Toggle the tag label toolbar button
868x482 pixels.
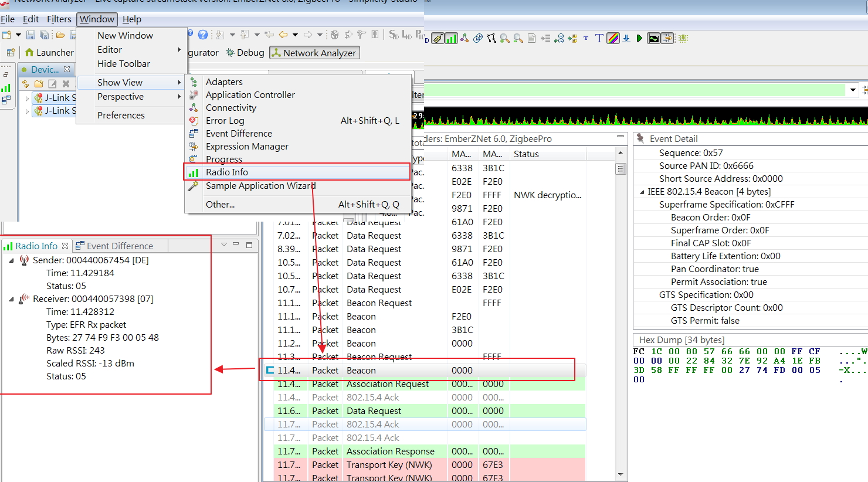[x=438, y=38]
